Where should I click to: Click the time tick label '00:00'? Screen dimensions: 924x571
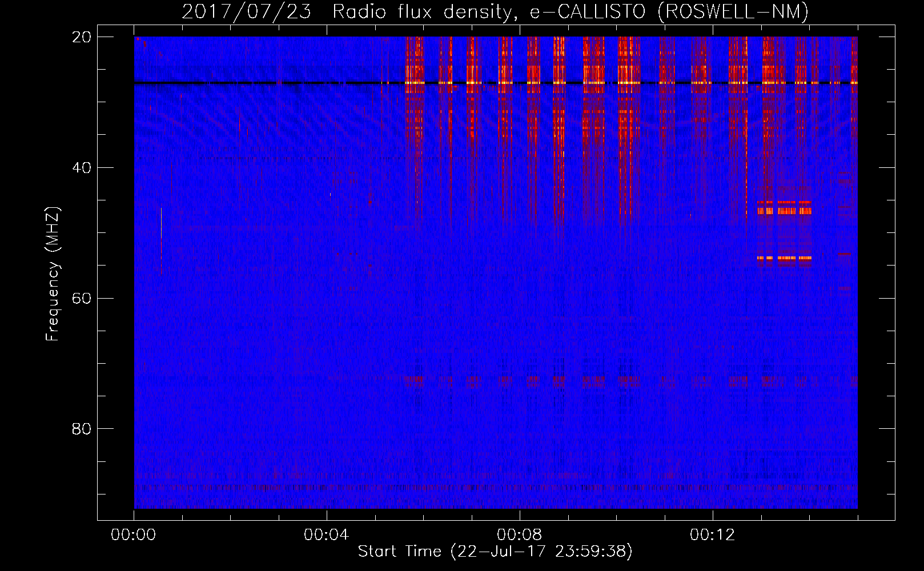pos(133,535)
